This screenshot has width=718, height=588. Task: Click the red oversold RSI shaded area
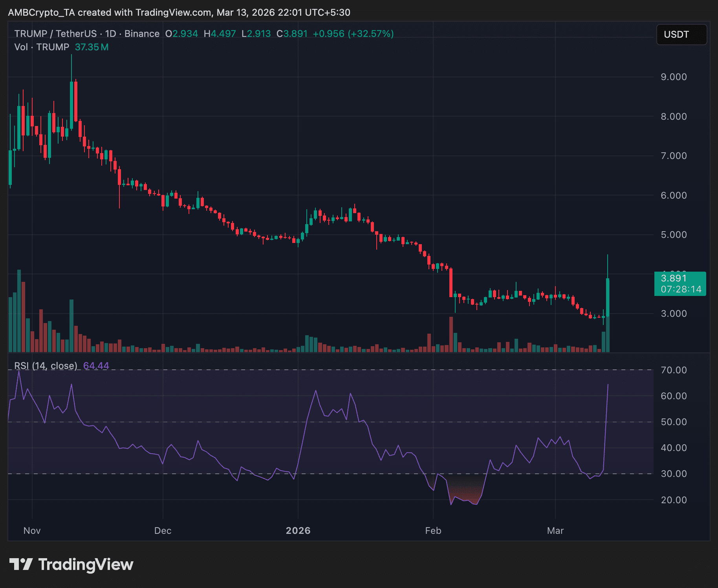click(465, 491)
